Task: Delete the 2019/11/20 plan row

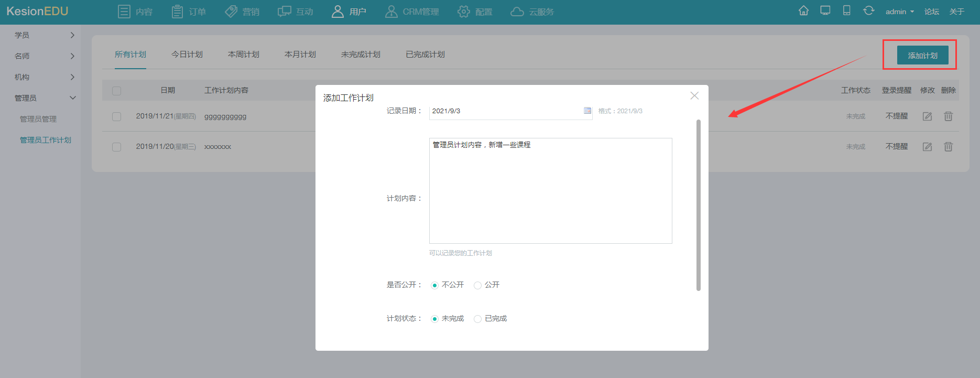Action: tap(948, 147)
